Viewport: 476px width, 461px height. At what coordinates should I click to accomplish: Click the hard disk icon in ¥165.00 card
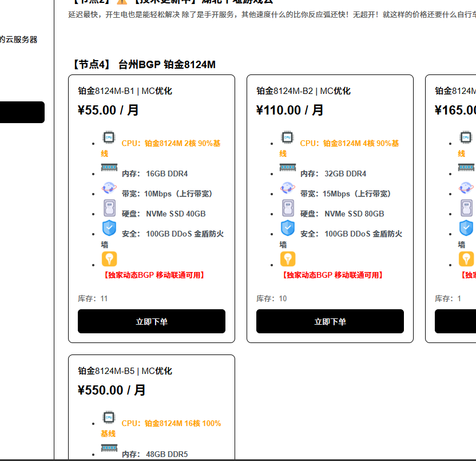point(466,208)
